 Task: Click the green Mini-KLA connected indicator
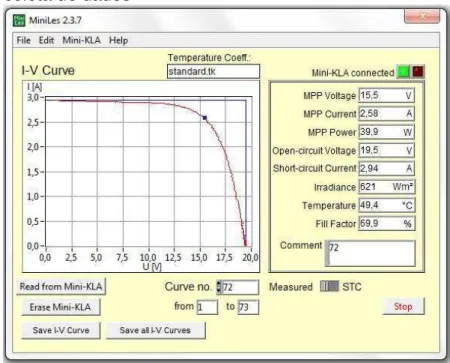403,72
